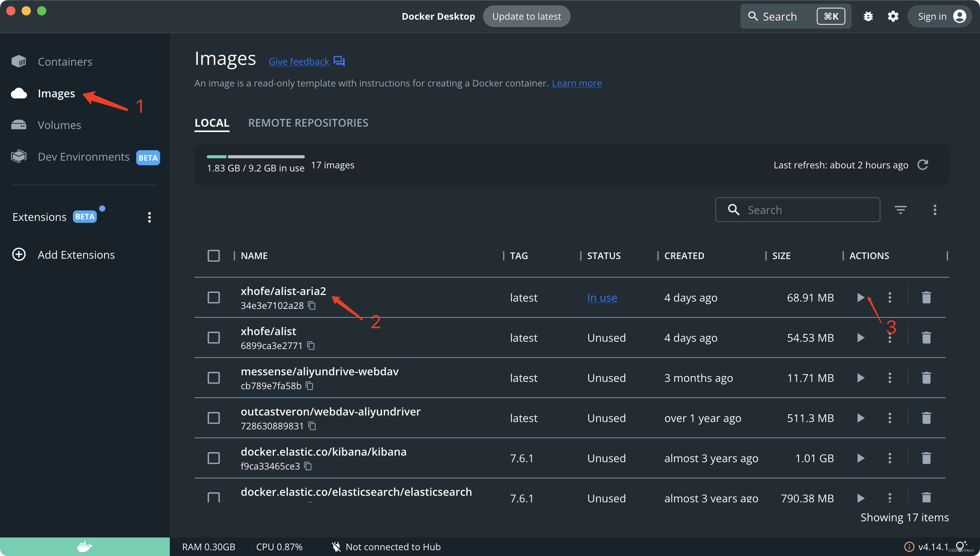Open more actions for outcastveron/webdav-aliyundriver
The image size is (980, 556).
coord(890,418)
